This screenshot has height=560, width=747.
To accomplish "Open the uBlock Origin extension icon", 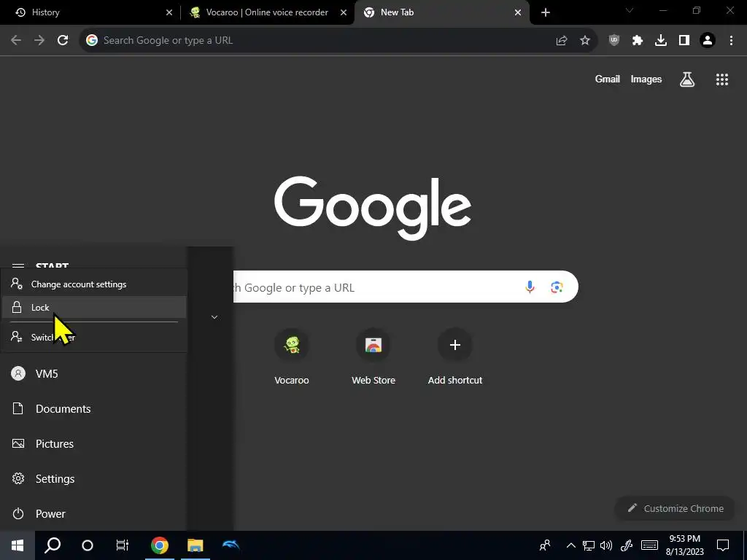I will click(614, 41).
